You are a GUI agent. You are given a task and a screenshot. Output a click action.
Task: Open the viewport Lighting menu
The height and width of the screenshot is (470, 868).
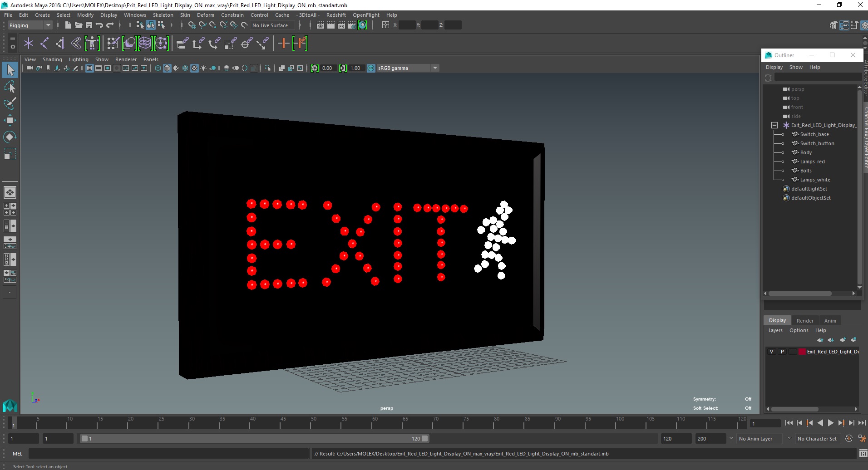tap(79, 59)
